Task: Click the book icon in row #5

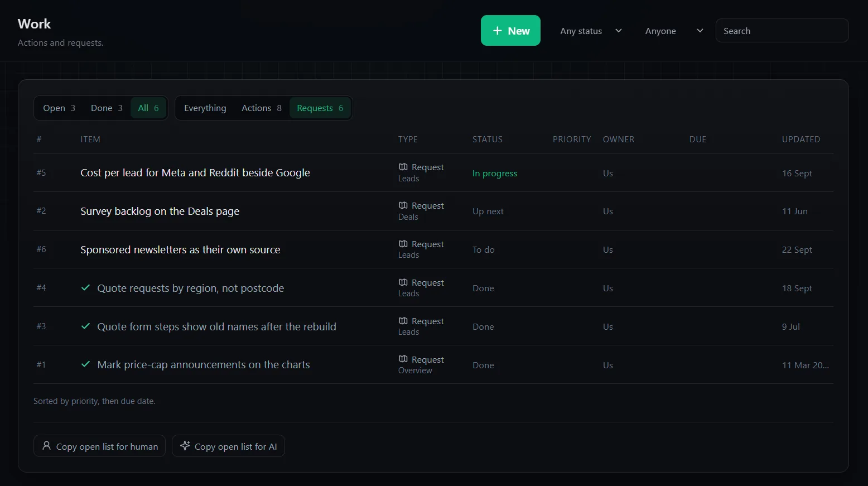Action: pyautogui.click(x=403, y=167)
